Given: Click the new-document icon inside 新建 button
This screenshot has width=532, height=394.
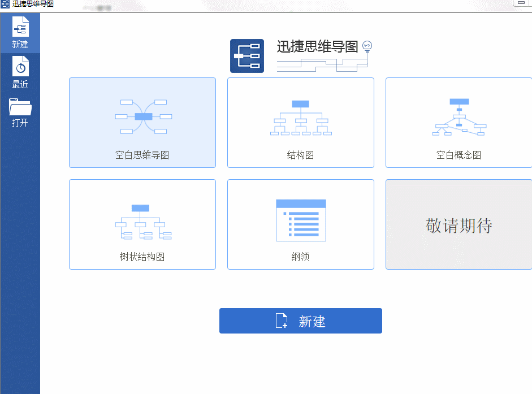Looking at the screenshot, I should click(281, 321).
